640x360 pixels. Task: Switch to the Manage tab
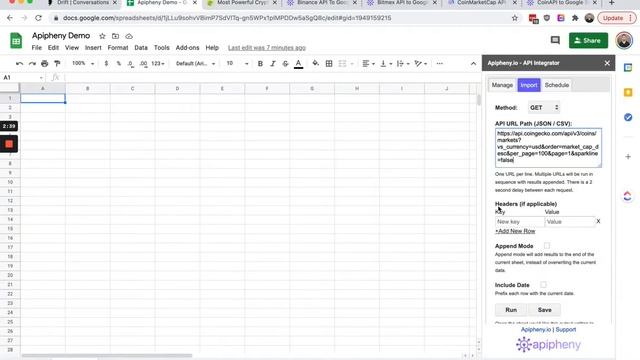pos(502,85)
